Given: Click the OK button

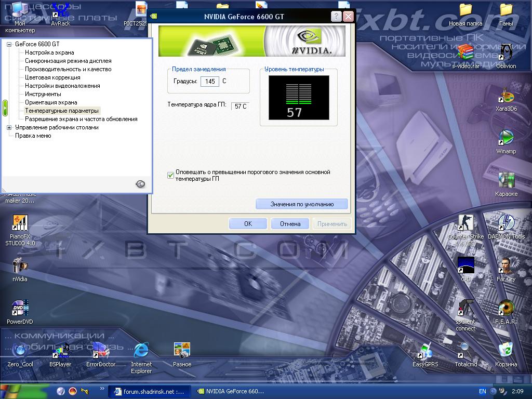Looking at the screenshot, I should pyautogui.click(x=248, y=224).
